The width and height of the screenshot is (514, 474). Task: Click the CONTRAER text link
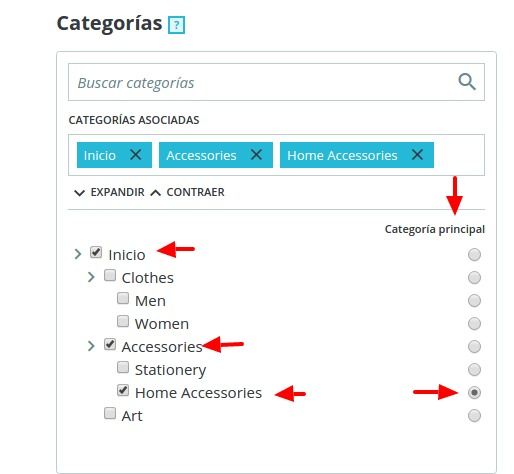(x=195, y=192)
